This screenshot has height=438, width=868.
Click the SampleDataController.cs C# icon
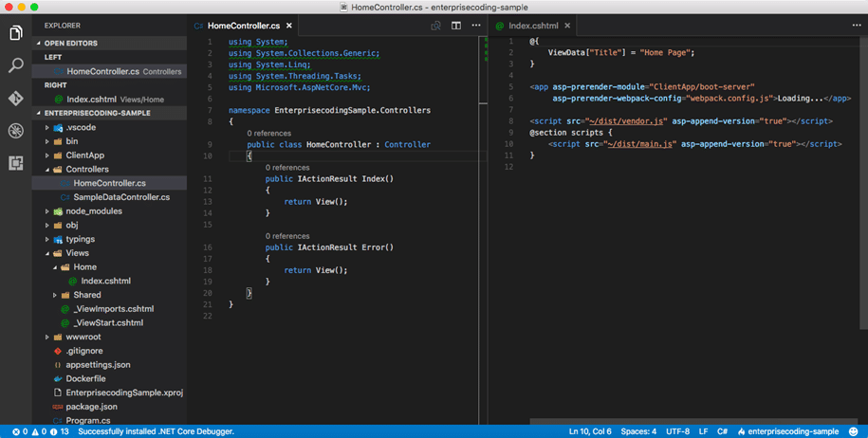point(65,197)
